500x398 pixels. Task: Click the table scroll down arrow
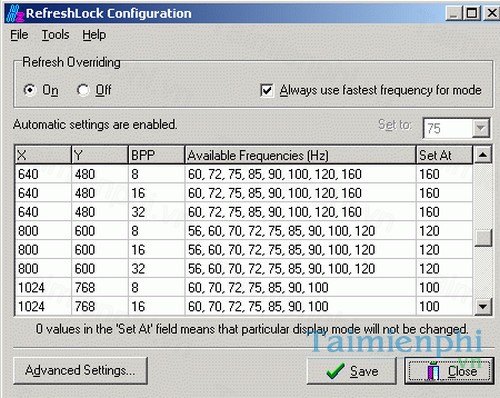click(x=483, y=306)
